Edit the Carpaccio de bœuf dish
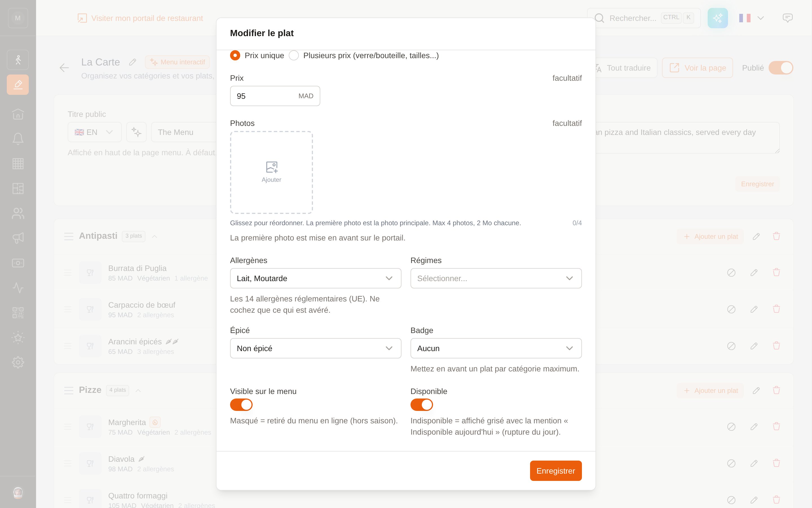This screenshot has height=508, width=812. (x=754, y=309)
